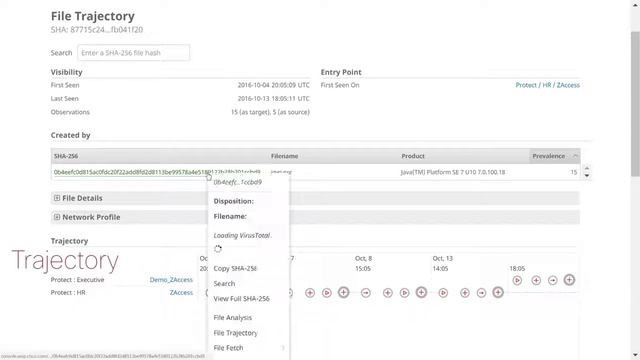The width and height of the screenshot is (640, 360).
Task: Click the Disposition label in the popup
Action: (x=233, y=201)
